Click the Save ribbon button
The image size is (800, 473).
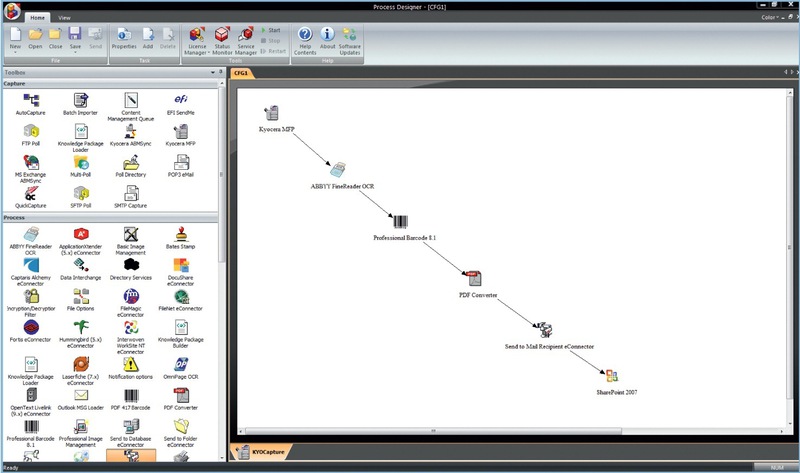75,40
